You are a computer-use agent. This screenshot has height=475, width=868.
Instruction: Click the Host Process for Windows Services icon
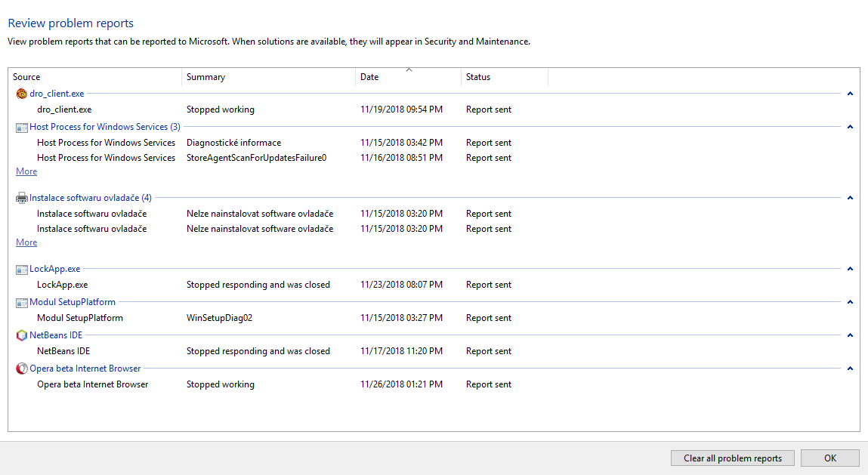[21, 127]
